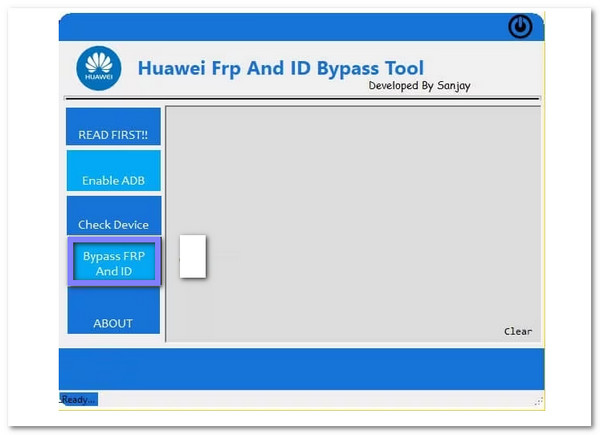Image resolution: width=600 pixels, height=435 pixels.
Task: Click the Huawei logo icon
Action: point(98,68)
